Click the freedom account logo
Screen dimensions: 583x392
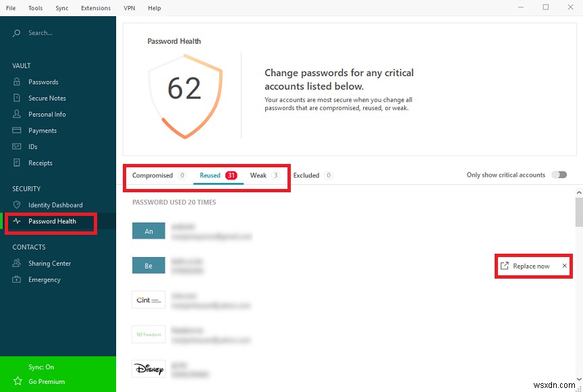pos(148,335)
